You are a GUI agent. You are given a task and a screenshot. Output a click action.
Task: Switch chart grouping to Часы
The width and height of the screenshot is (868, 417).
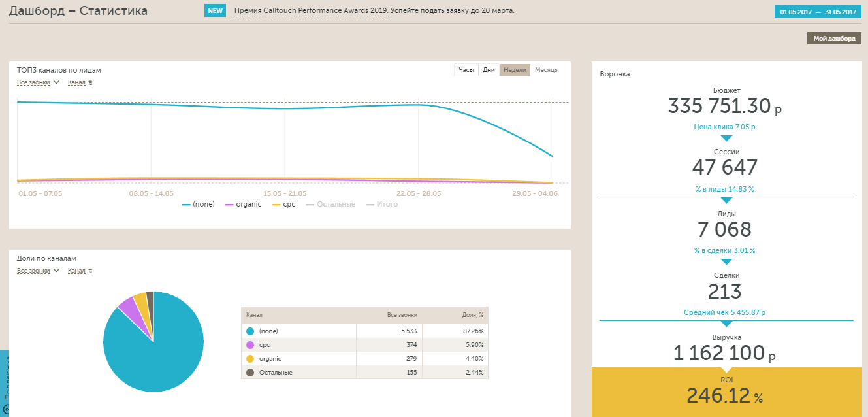[466, 70]
